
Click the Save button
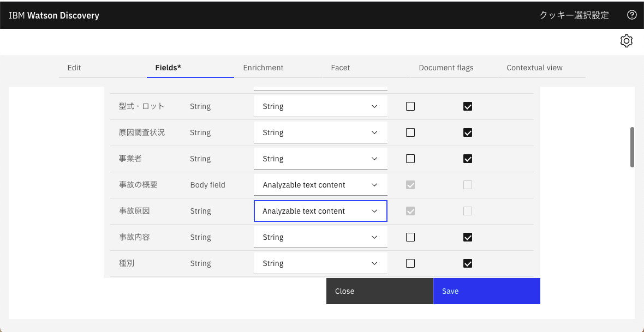point(486,291)
